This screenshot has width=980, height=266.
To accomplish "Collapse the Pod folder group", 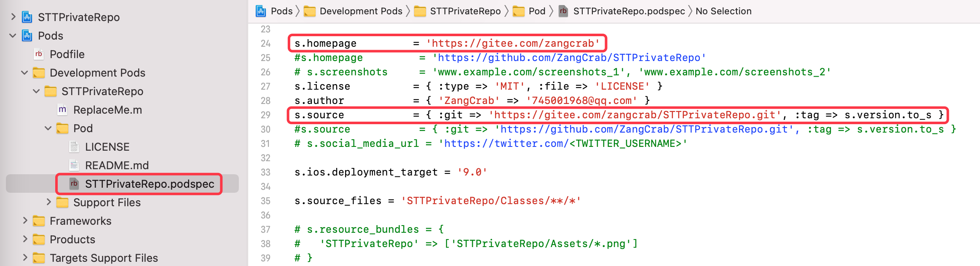I will [x=48, y=128].
